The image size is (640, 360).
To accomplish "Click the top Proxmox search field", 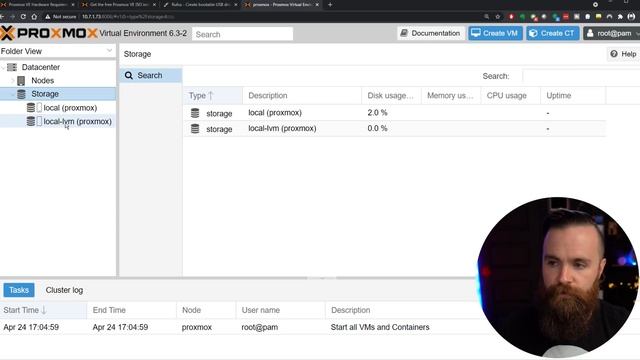I will click(x=242, y=34).
